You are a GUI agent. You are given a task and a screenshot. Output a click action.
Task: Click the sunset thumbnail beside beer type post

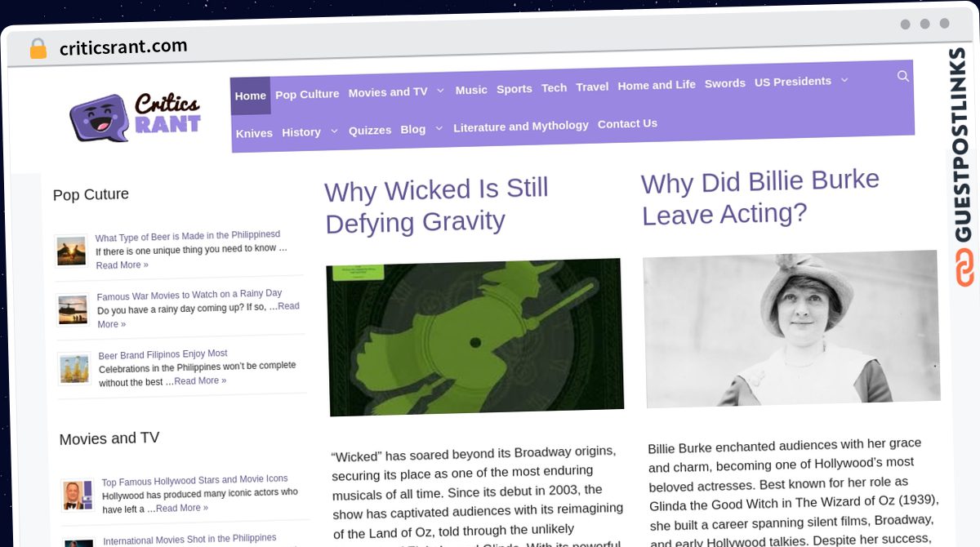pyautogui.click(x=71, y=251)
